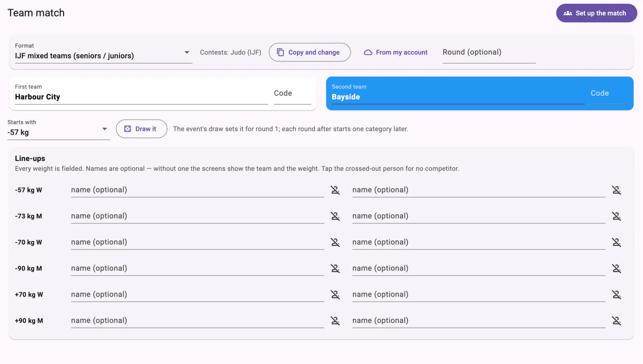Click Bayside name field for +90 kg M
The height and width of the screenshot is (364, 643).
479,321
